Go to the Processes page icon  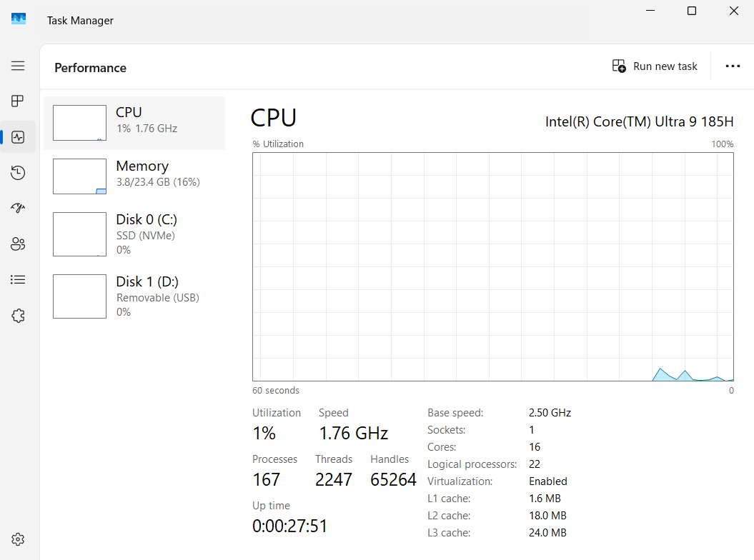coord(18,101)
